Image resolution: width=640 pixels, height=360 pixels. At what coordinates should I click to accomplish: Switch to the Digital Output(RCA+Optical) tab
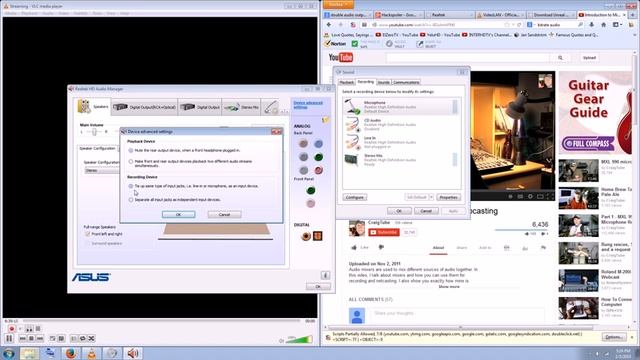tap(144, 107)
